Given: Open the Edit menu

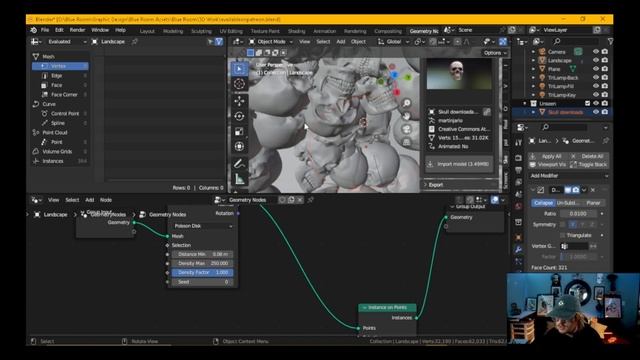Looking at the screenshot, I should tap(59, 30).
